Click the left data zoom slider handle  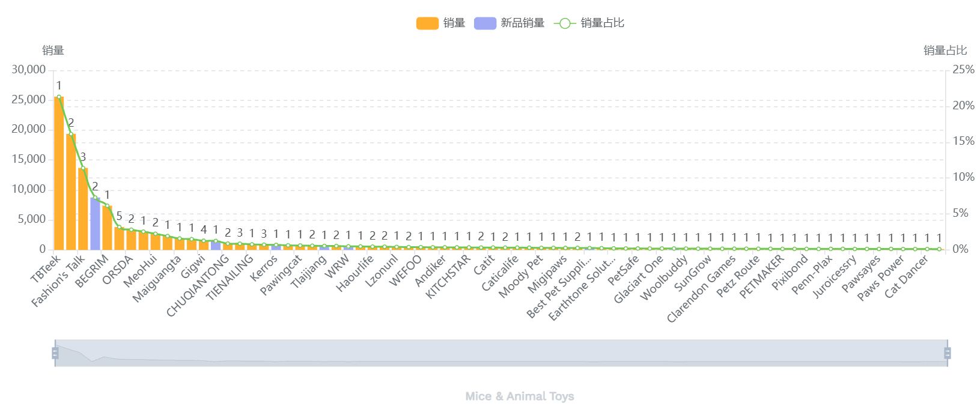click(x=55, y=353)
